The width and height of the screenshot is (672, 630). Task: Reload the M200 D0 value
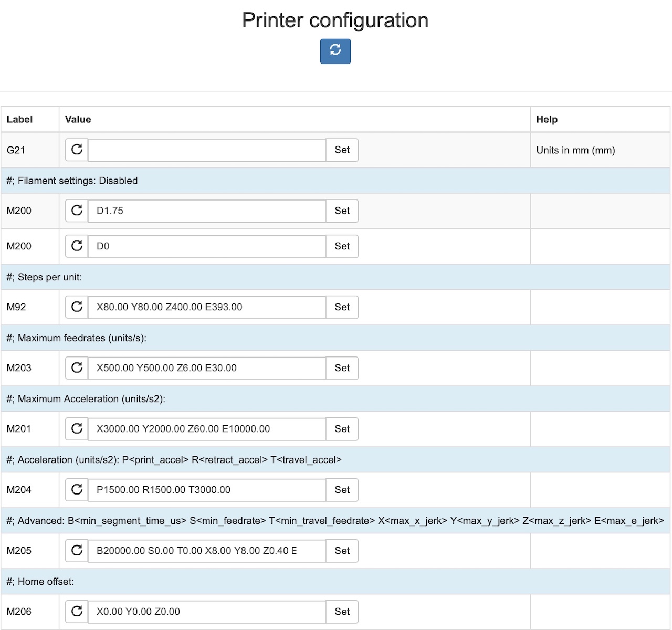77,246
